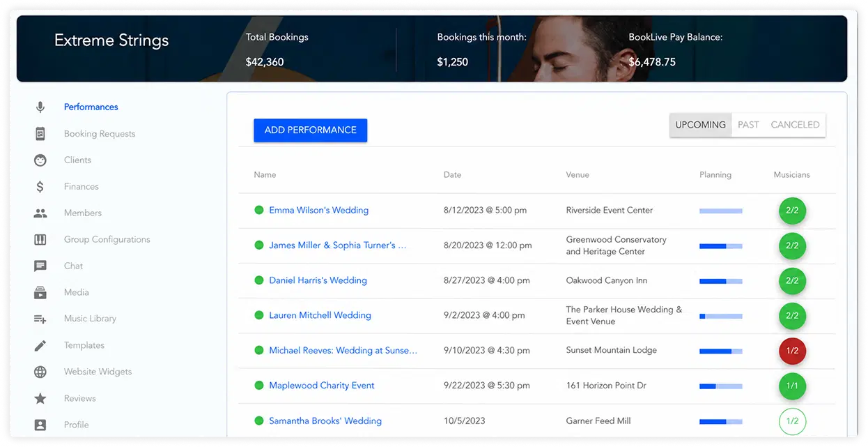The image size is (868, 447).
Task: Click the Oakwood Canyon Inn venue cell
Action: (x=607, y=280)
